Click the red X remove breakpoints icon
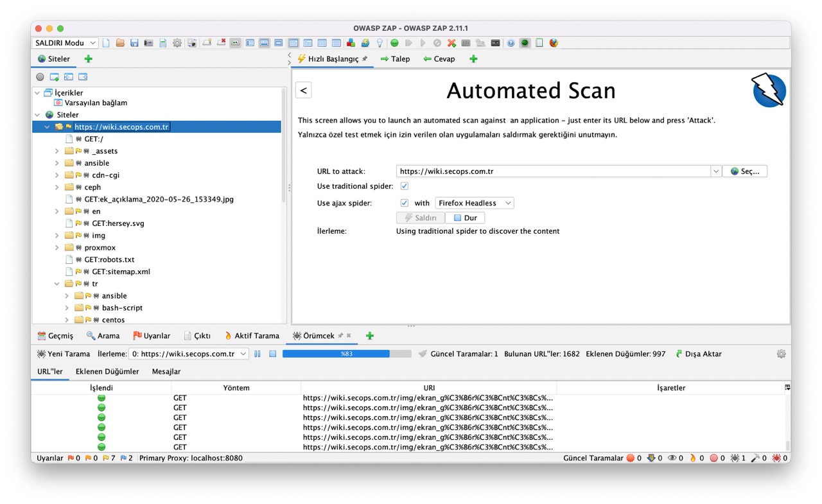822x504 pixels. coord(451,43)
